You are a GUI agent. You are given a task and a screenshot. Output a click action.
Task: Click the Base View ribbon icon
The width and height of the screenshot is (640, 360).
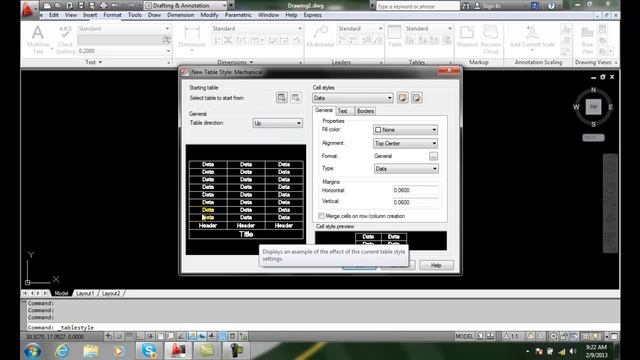(x=587, y=40)
